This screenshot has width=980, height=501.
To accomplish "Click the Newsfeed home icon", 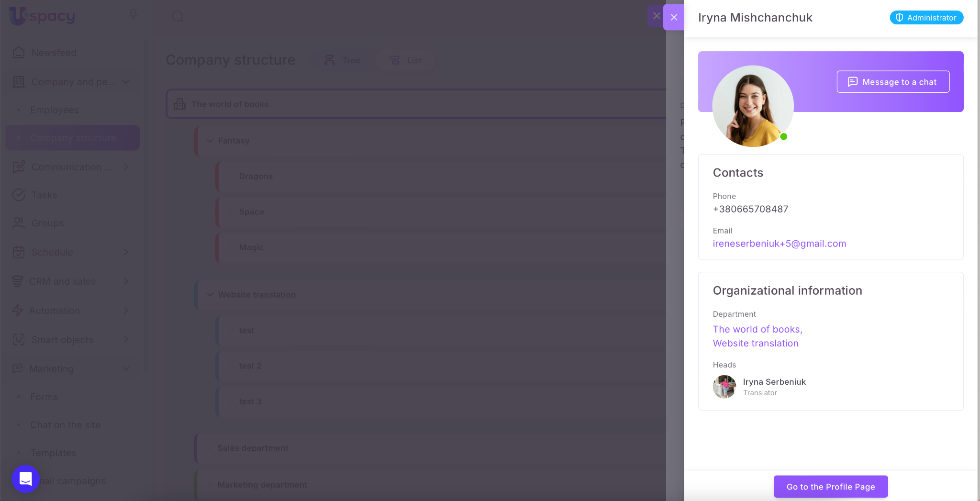I will pos(19,53).
